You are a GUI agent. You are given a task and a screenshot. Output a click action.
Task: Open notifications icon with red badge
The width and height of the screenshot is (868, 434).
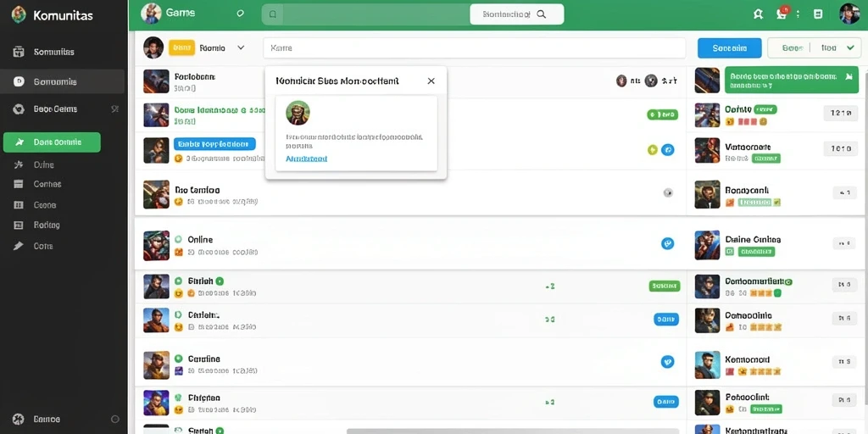tap(782, 14)
